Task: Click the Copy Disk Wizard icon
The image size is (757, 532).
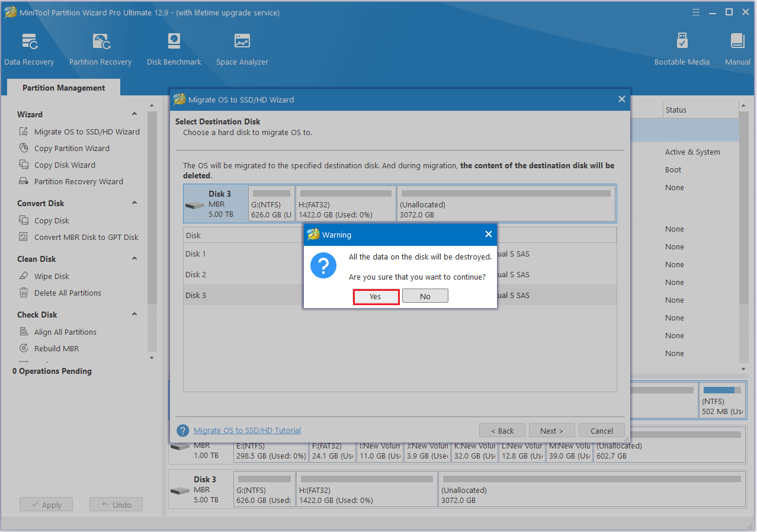Action: pyautogui.click(x=24, y=165)
